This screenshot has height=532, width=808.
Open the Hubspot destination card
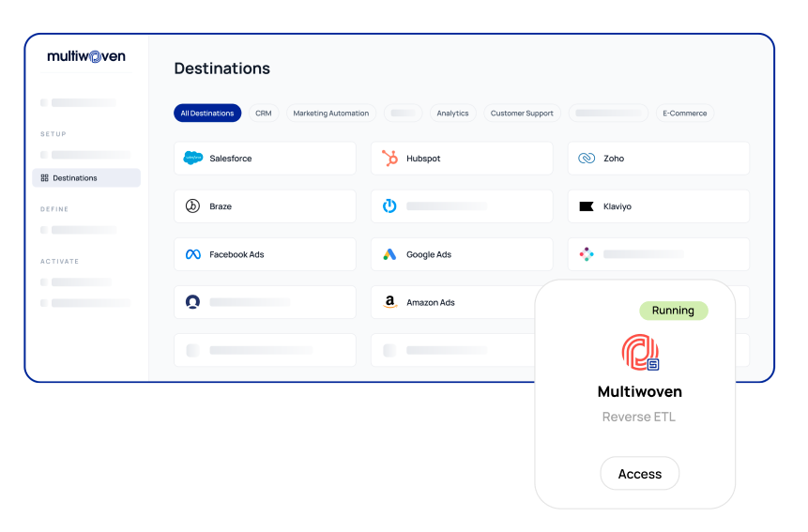pyautogui.click(x=462, y=159)
